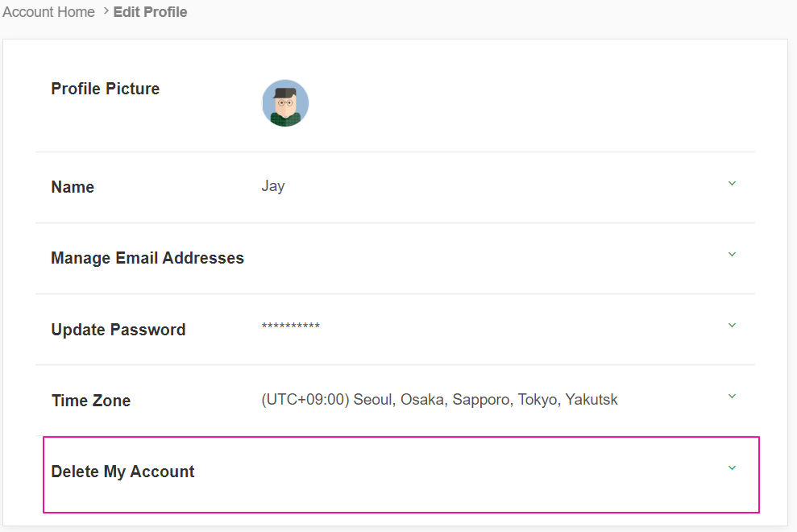Click the breadcrumb separator arrow
This screenshot has height=532, width=797.
[x=106, y=12]
